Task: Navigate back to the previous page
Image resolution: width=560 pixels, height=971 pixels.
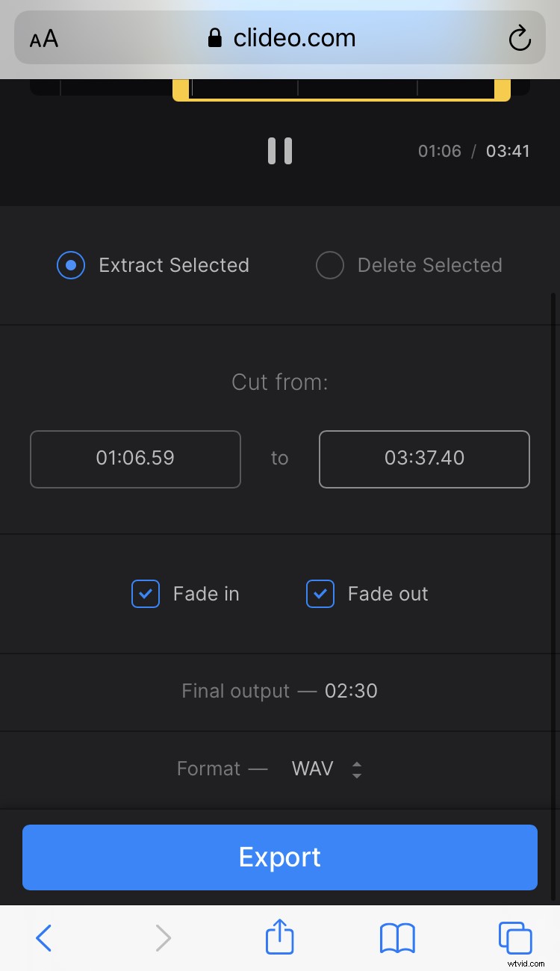Action: 43,937
